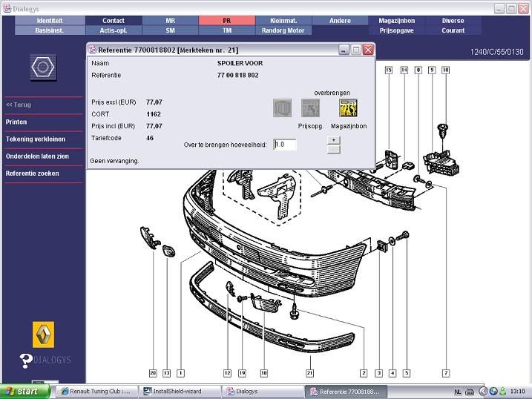Click the Windows start button

point(25,392)
